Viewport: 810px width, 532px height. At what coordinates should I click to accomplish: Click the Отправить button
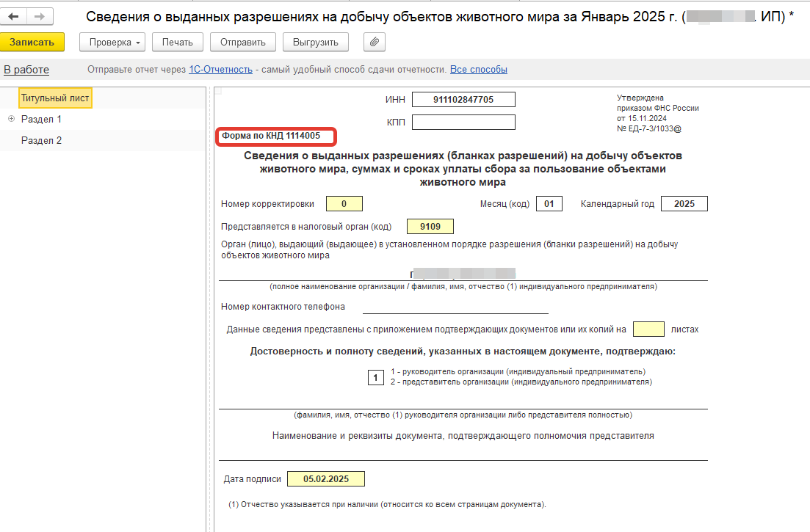242,43
